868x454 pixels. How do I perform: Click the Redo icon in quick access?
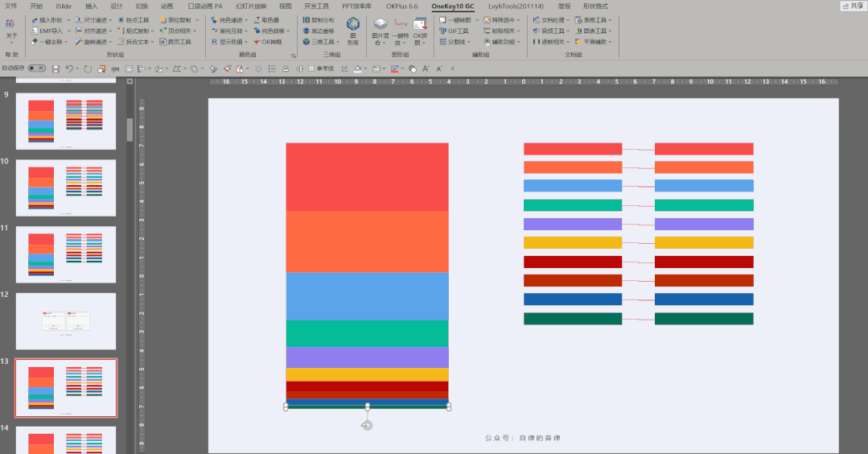click(x=88, y=68)
